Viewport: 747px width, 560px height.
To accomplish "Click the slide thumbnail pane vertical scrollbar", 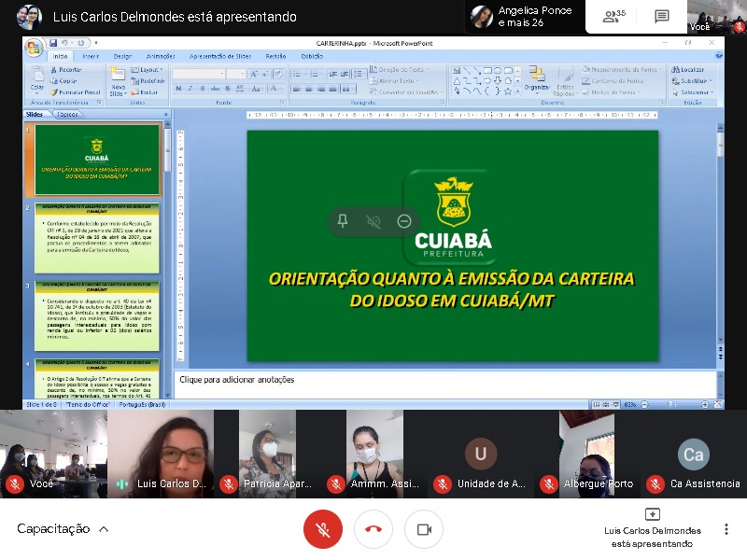I will [168, 259].
